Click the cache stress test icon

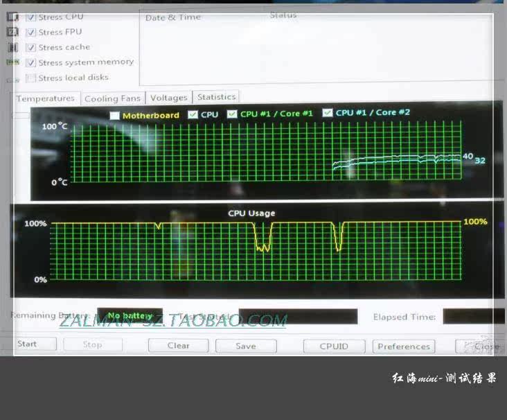click(x=12, y=47)
